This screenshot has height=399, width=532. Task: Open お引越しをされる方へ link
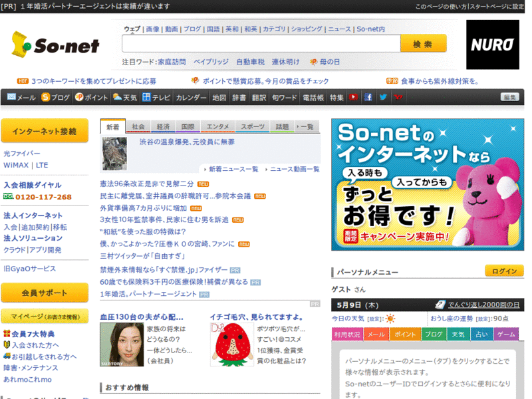click(x=44, y=356)
